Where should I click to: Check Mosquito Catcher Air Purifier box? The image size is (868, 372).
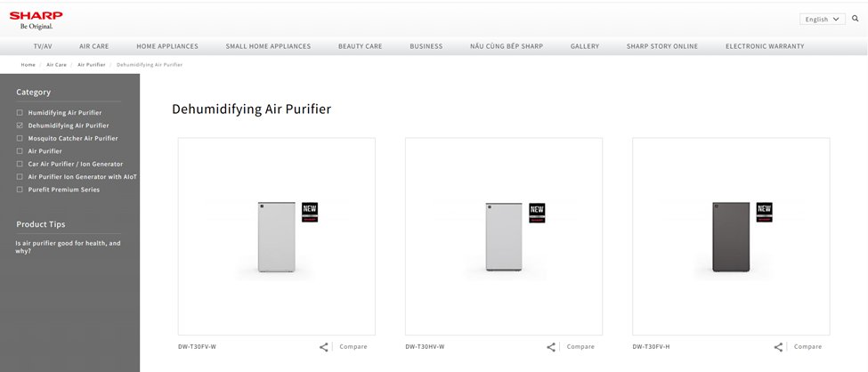coord(20,139)
